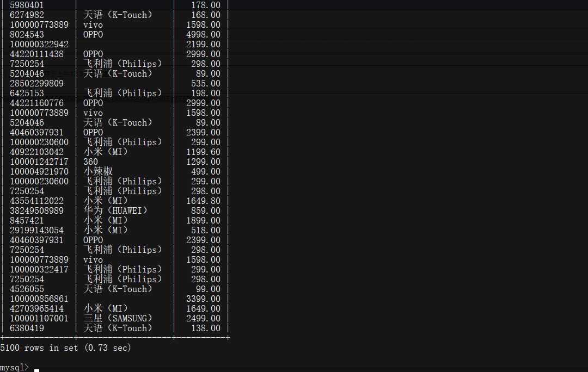This screenshot has height=372, width=588.
Task: Select the price 1649.80
Action: 203,201
